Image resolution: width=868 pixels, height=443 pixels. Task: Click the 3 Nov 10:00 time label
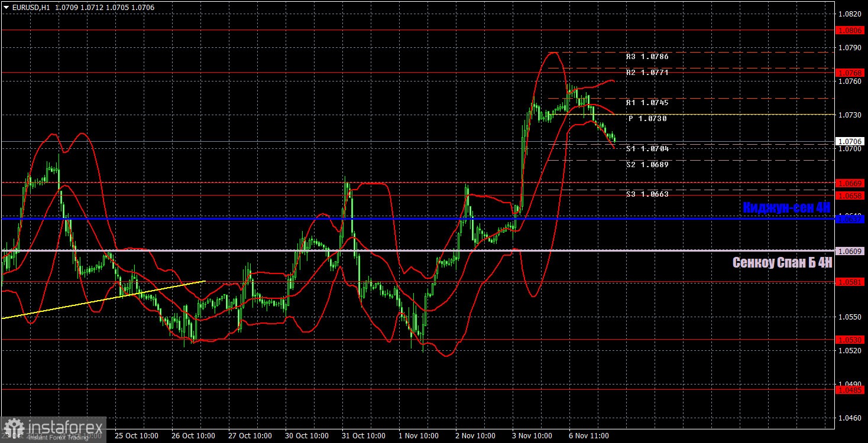[532, 436]
